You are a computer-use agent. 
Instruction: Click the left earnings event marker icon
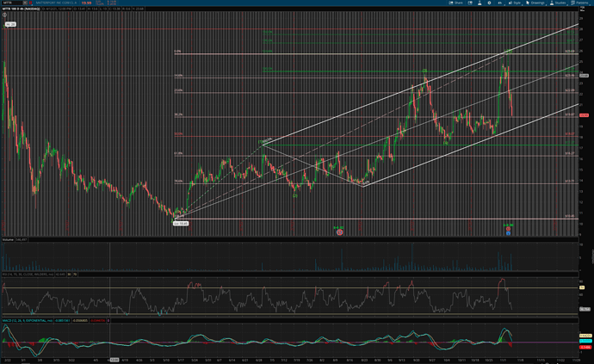pos(339,232)
